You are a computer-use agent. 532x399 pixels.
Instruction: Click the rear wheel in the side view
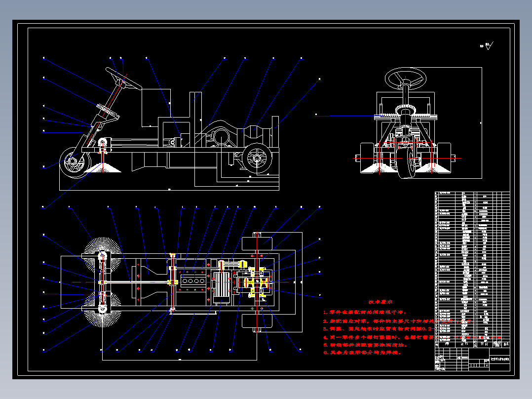click(x=257, y=158)
